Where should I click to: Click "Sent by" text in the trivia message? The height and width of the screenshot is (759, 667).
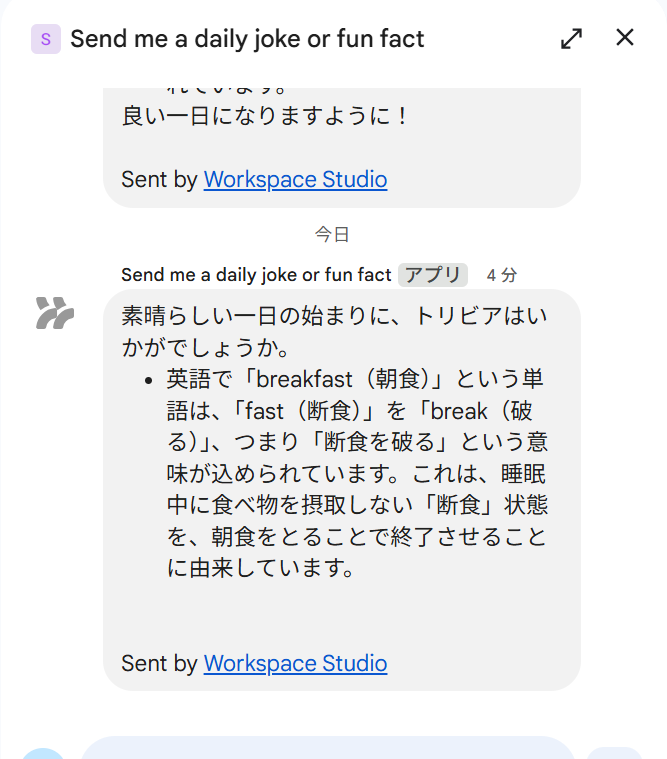(159, 663)
